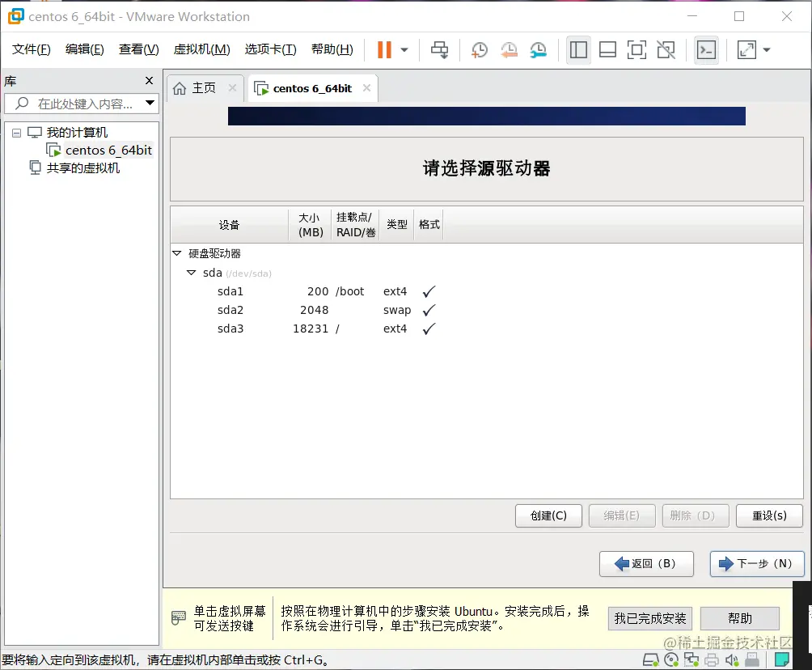Revert the VM to its snapshot
Viewport: 812px width, 670px height.
click(x=509, y=49)
